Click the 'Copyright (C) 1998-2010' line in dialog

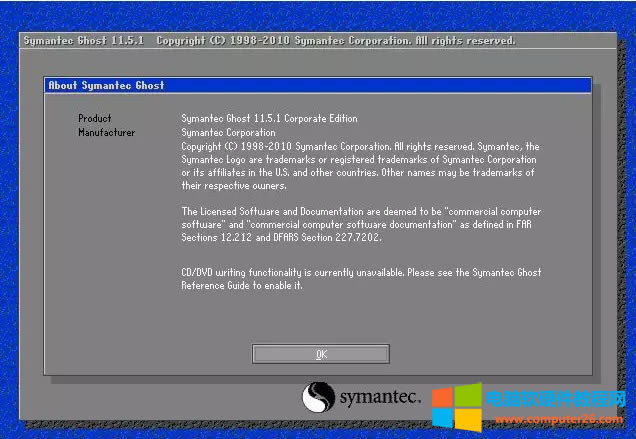[360, 146]
